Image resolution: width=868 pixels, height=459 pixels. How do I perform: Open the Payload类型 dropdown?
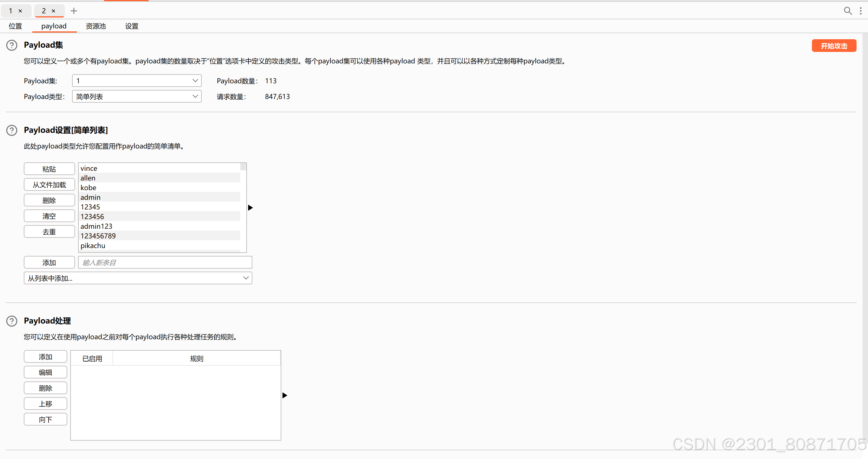(x=137, y=97)
